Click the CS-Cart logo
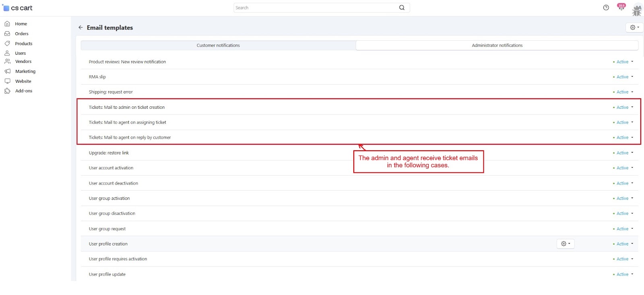This screenshot has height=295, width=644. (18, 8)
